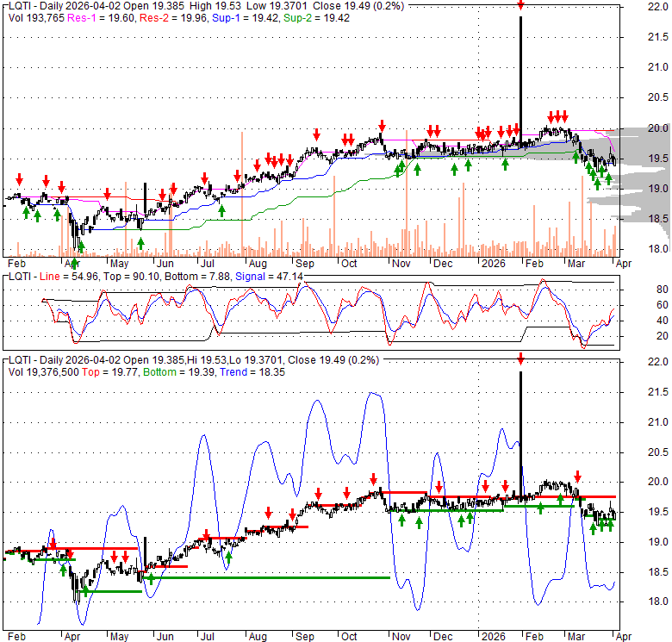Click red arrow above March price, bottom chart
This screenshot has height=642, width=672.
pos(578,476)
